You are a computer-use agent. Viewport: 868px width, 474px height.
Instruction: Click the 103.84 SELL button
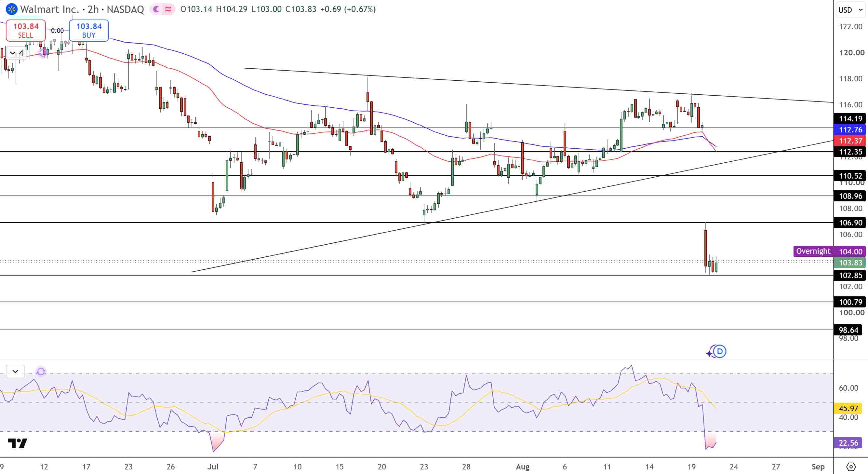(26, 30)
